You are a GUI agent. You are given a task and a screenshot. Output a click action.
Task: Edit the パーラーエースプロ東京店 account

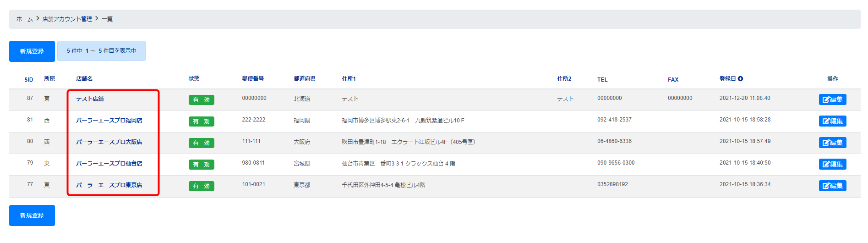tap(832, 186)
